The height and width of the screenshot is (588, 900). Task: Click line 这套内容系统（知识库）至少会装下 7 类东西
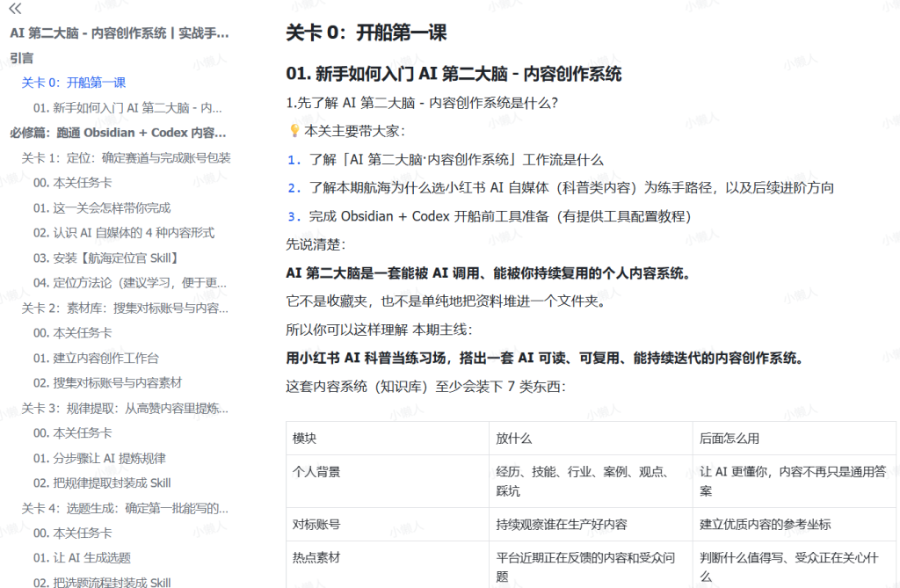pyautogui.click(x=426, y=387)
